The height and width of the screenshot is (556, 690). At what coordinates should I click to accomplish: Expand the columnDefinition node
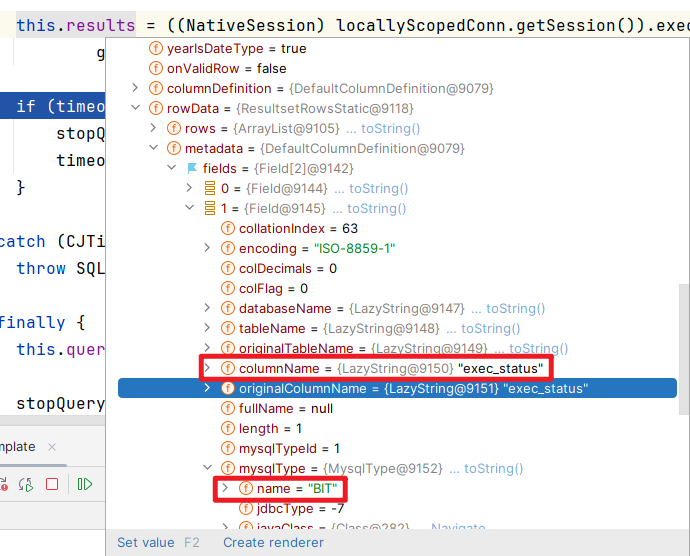pyautogui.click(x=136, y=88)
